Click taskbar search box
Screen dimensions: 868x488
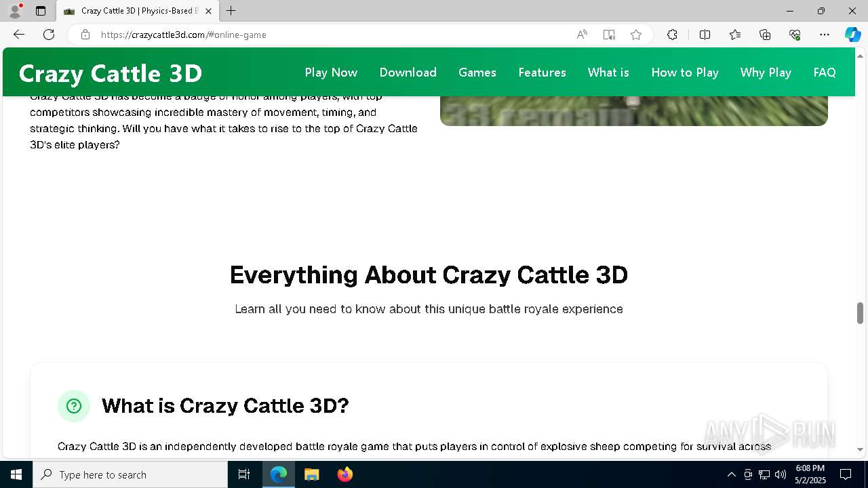click(x=130, y=474)
